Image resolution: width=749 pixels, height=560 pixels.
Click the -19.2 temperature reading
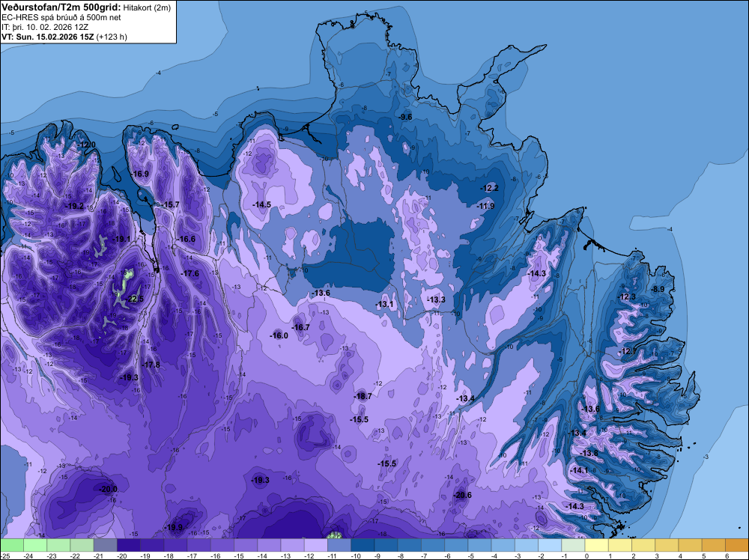tap(75, 206)
